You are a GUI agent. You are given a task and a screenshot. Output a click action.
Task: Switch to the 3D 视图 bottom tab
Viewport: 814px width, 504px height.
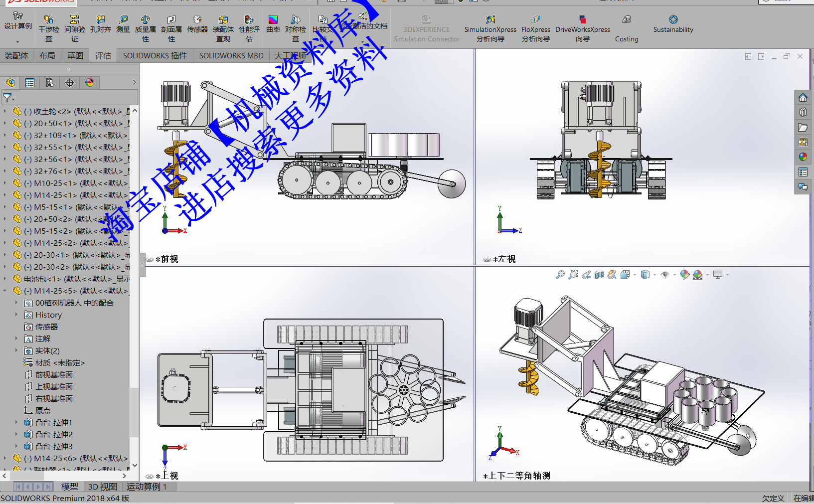click(103, 487)
